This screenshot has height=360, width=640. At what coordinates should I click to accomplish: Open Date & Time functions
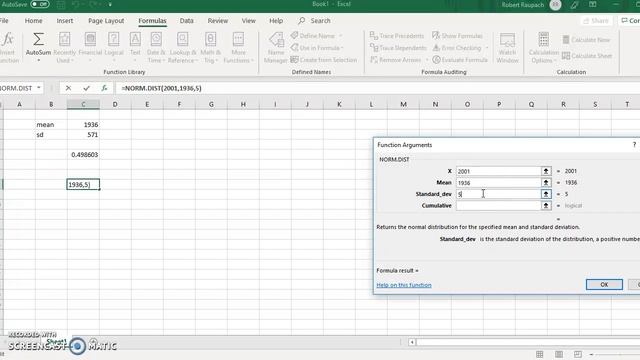point(156,48)
